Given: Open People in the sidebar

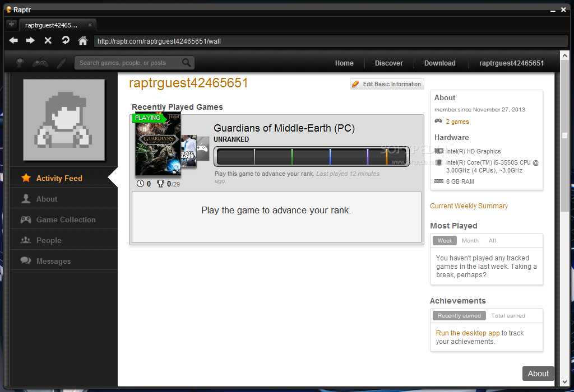Looking at the screenshot, I should 64,240.
